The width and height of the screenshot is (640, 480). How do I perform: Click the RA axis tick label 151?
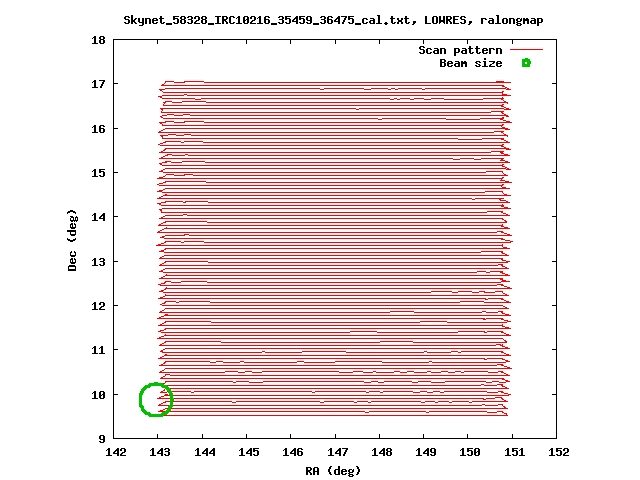coord(514,452)
